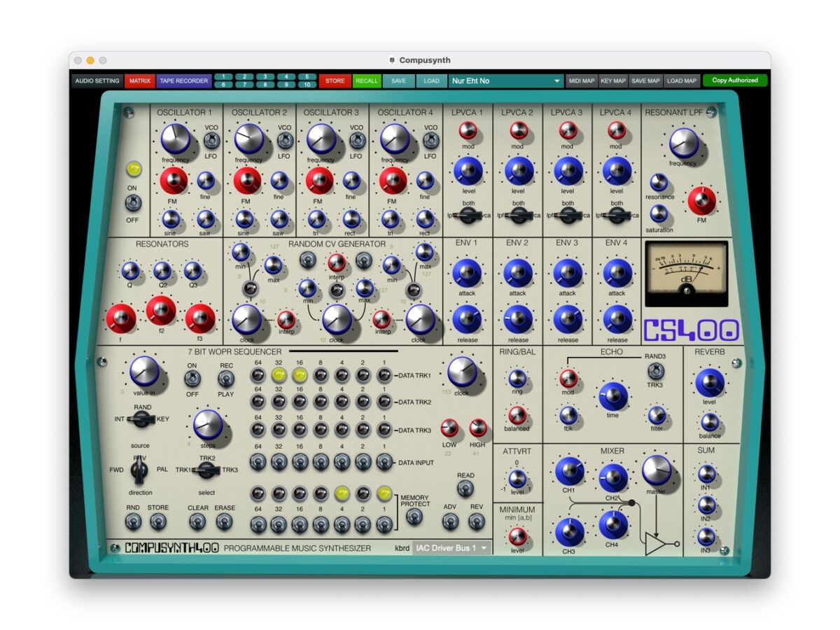Click the Reverb level knob
Image resolution: width=840 pixels, height=630 pixels.
(710, 383)
